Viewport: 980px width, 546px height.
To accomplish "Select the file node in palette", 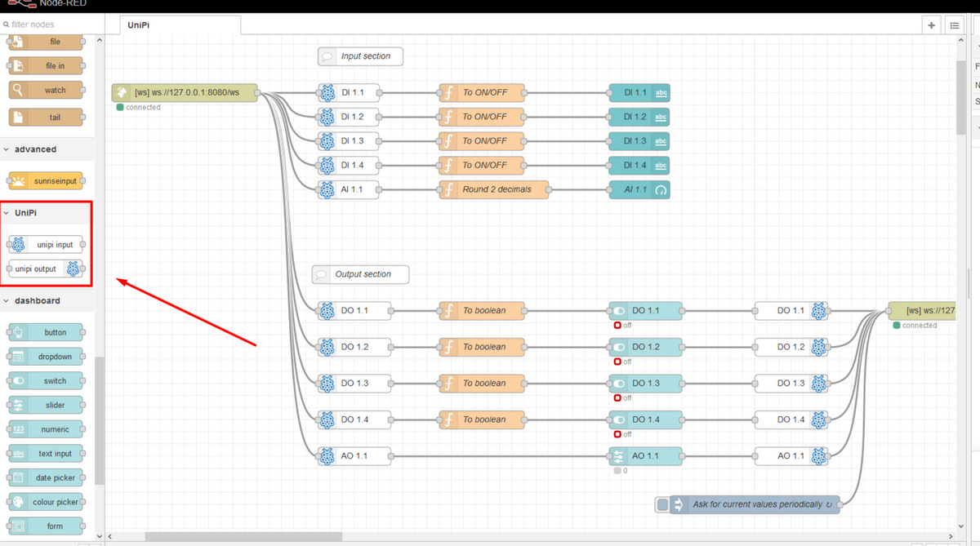I will click(46, 42).
